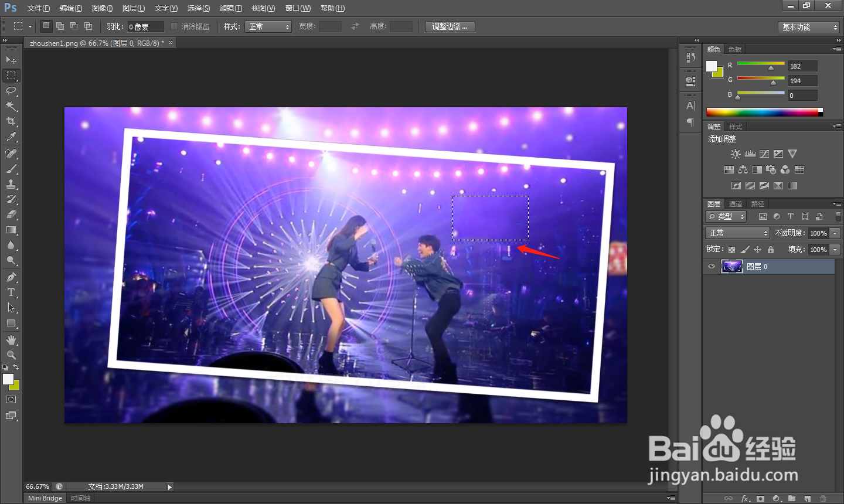The width and height of the screenshot is (844, 504).
Task: Toggle lock all padlock icon
Action: [x=771, y=250]
